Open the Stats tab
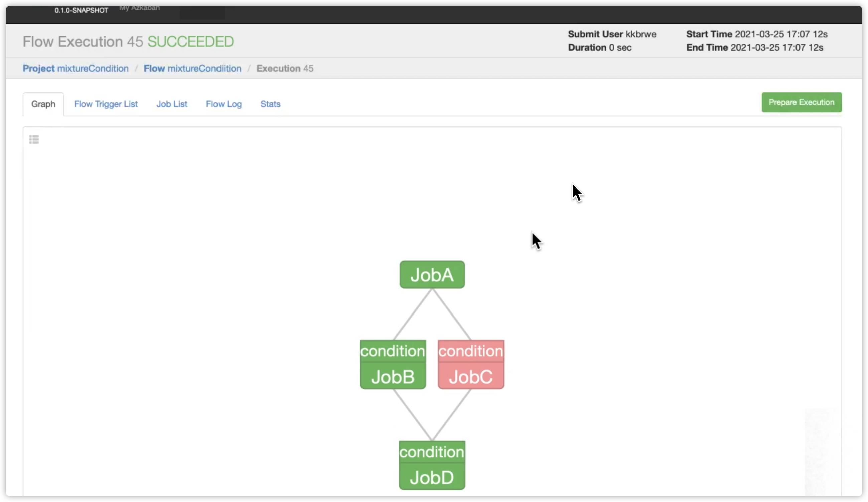This screenshot has height=502, width=868. pyautogui.click(x=270, y=104)
